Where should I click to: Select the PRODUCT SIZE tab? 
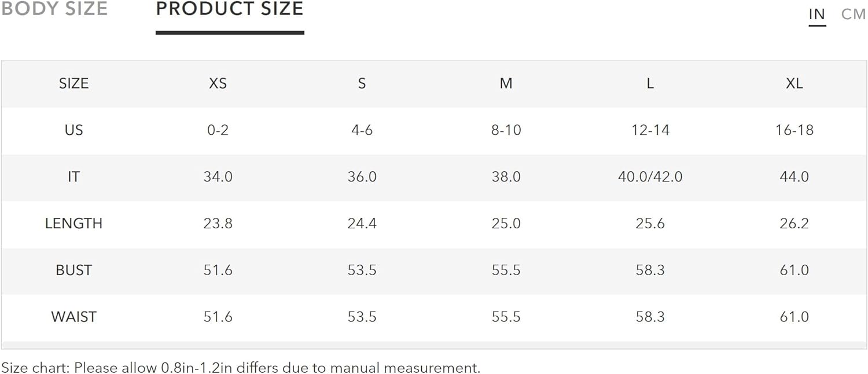230,9
